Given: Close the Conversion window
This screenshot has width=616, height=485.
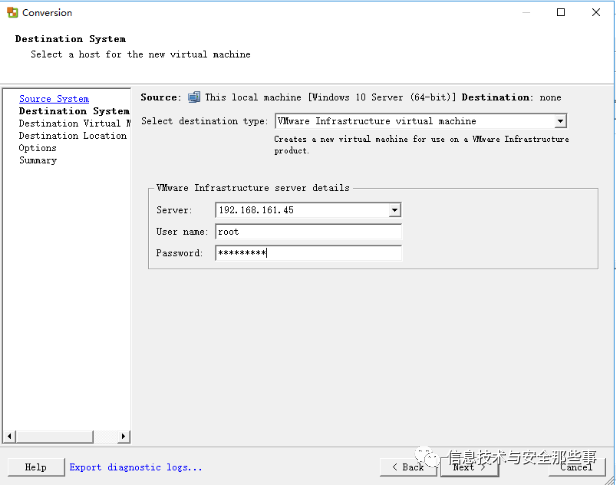Looking at the screenshot, I should tap(596, 12).
